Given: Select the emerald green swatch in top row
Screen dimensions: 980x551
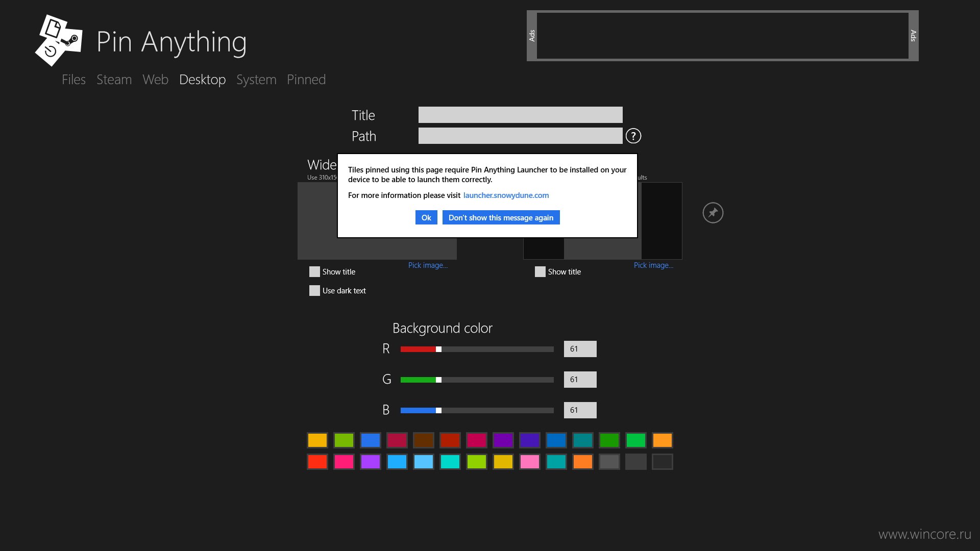Looking at the screenshot, I should (636, 440).
